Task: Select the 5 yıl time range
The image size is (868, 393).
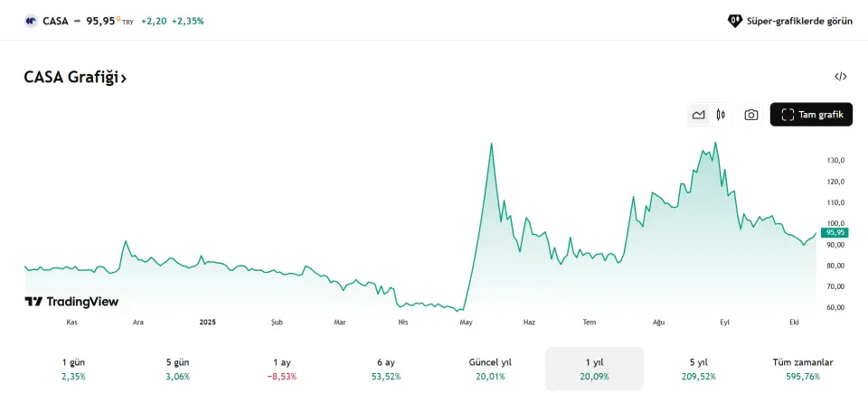Action: click(698, 369)
